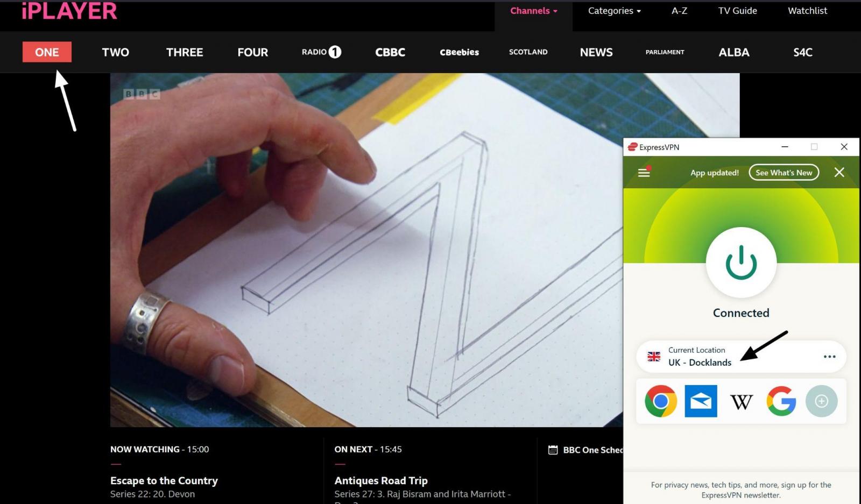The image size is (861, 504).
Task: Click the ExpressVPN logo in title bar
Action: coord(633,147)
